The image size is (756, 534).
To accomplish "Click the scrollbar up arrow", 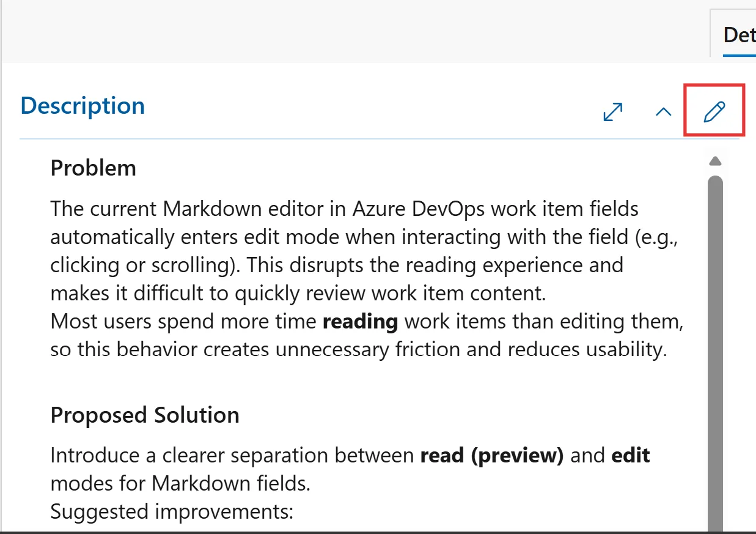I will tap(715, 160).
